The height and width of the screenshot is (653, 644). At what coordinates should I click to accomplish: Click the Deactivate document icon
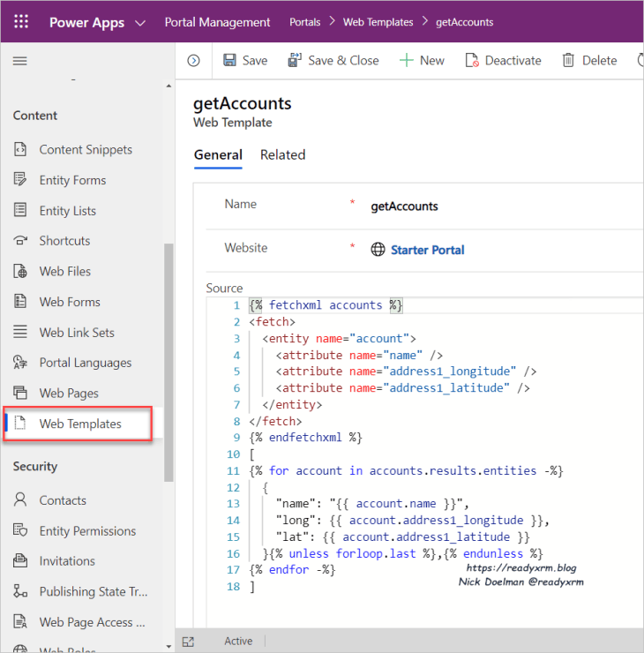472,60
